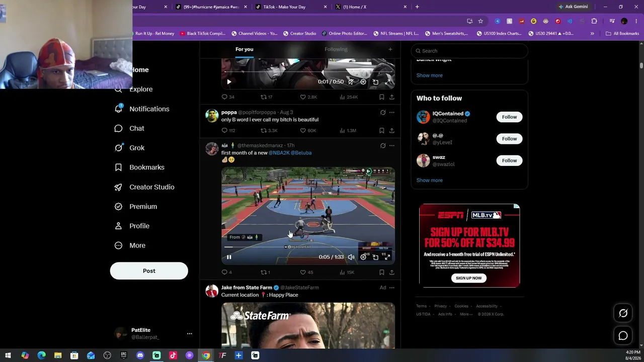
Task: Repost the post with 17 reposts
Action: pos(267,97)
